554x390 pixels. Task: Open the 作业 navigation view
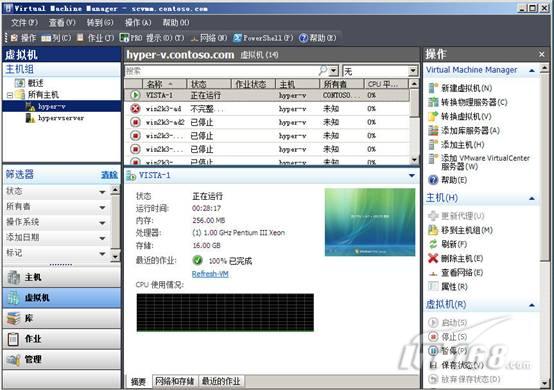pos(61,339)
